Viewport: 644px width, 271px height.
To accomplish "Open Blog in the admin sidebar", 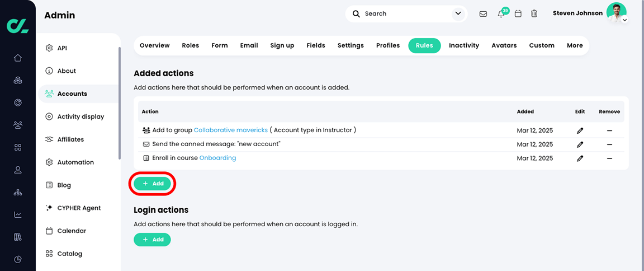I will (x=78, y=185).
